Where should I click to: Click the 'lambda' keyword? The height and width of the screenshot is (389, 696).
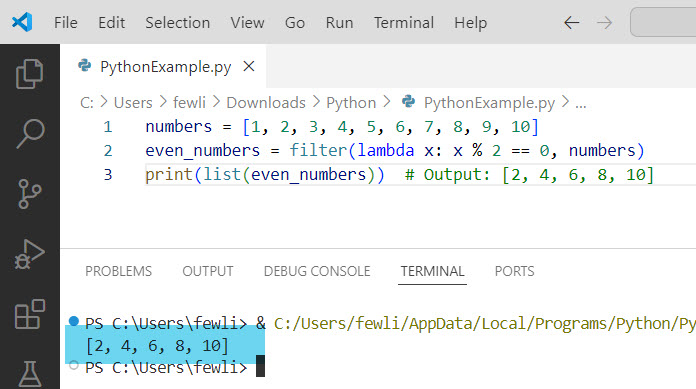[x=386, y=150]
